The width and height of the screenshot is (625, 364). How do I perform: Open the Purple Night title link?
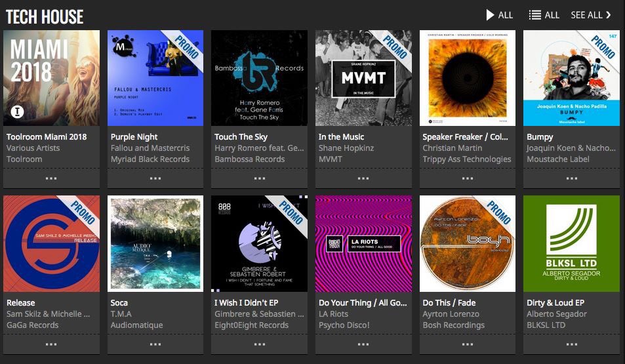[134, 137]
